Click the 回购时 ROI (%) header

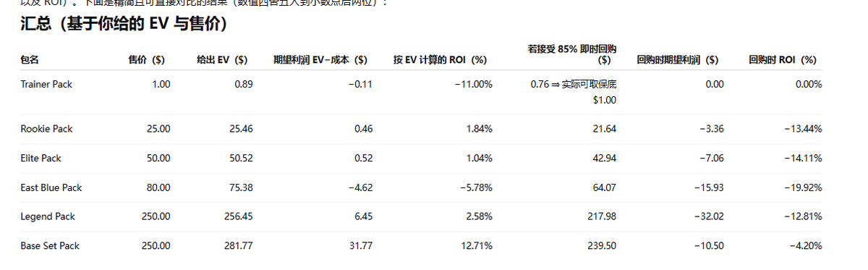pyautogui.click(x=783, y=60)
